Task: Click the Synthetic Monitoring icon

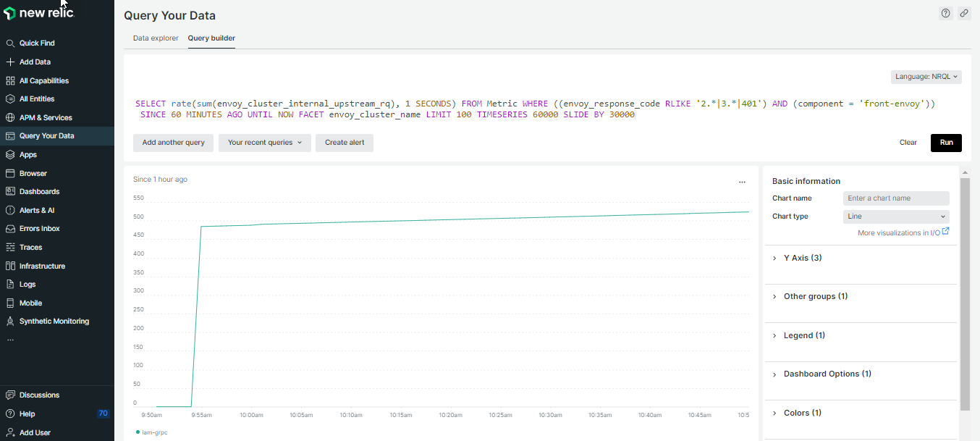Action: [x=10, y=322]
